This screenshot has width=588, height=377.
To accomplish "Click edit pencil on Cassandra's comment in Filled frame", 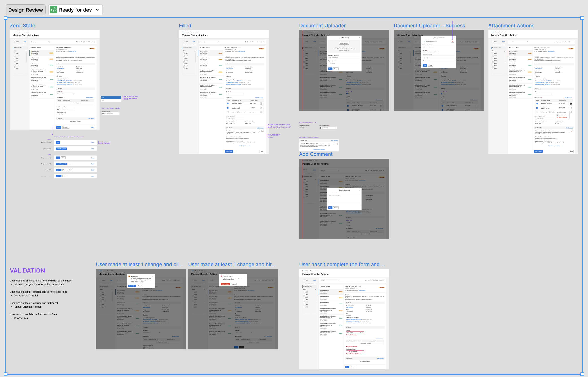I will point(260,131).
